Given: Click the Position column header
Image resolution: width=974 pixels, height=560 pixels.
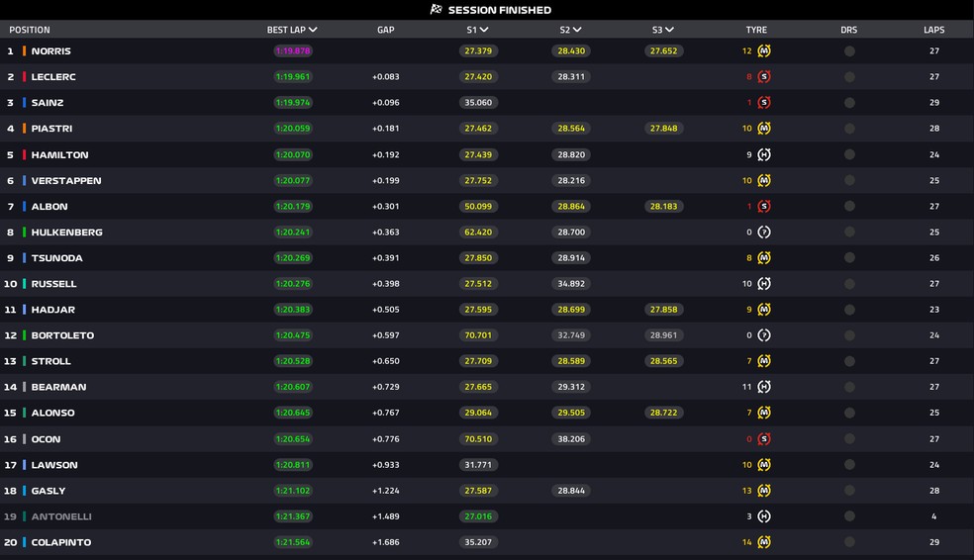Looking at the screenshot, I should 29,29.
